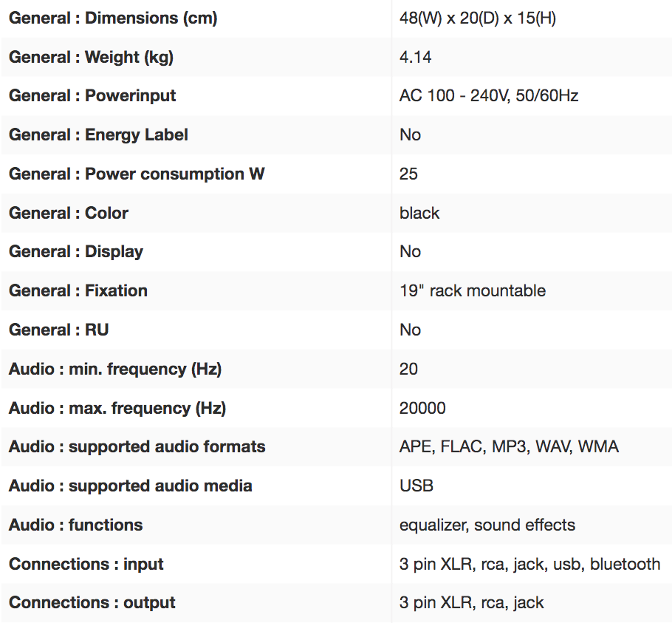
Task: Select the min. frequency value 20
Action: (408, 369)
